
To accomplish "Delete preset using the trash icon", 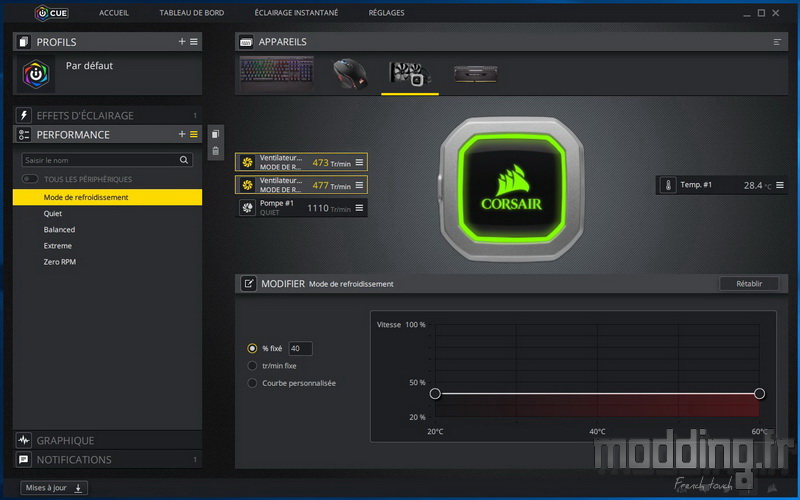I will (215, 151).
